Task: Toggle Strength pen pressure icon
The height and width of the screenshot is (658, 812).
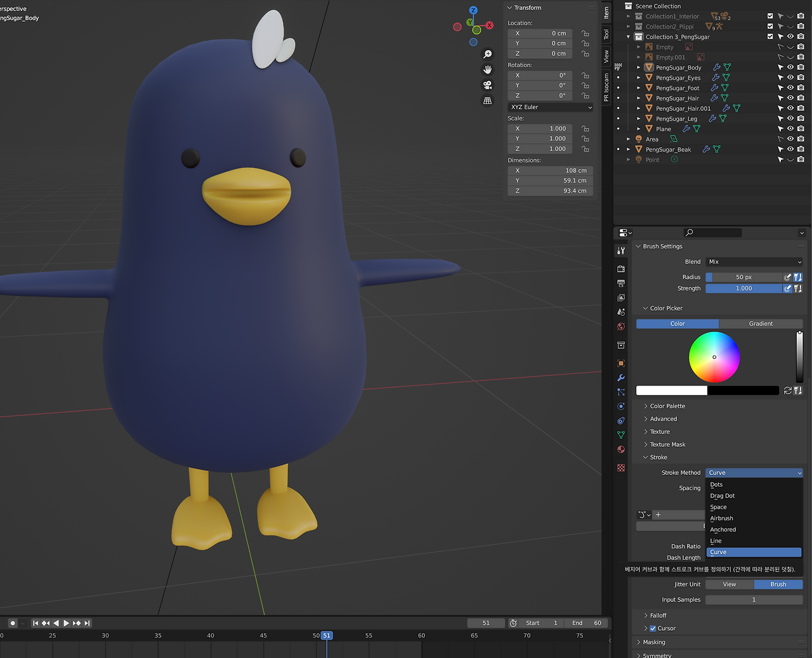Action: coord(788,288)
